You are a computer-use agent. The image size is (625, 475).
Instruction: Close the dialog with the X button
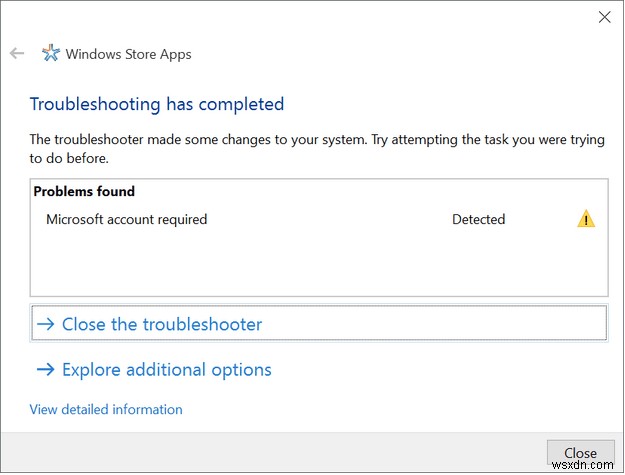[x=604, y=17]
